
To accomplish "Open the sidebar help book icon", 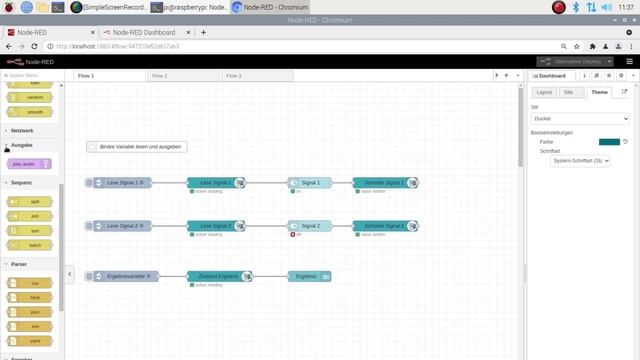I will (x=596, y=76).
